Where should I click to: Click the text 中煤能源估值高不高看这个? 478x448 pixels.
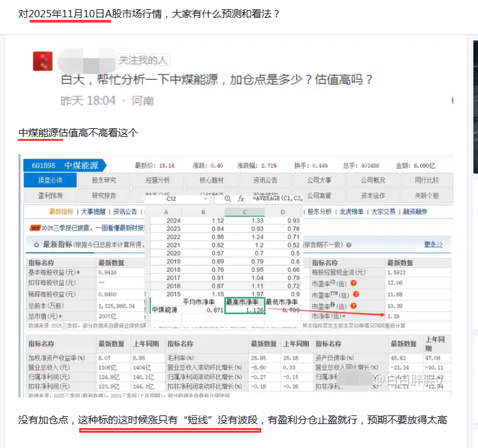click(78, 132)
